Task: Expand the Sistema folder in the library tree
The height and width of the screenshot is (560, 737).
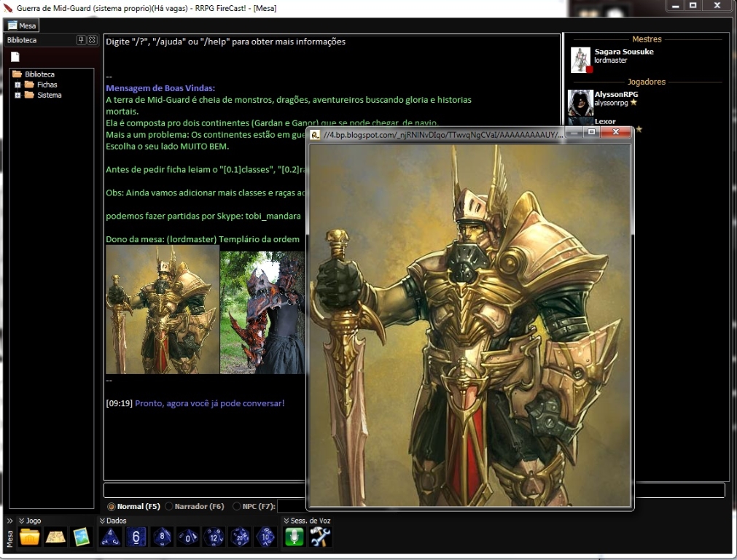Action: click(17, 95)
